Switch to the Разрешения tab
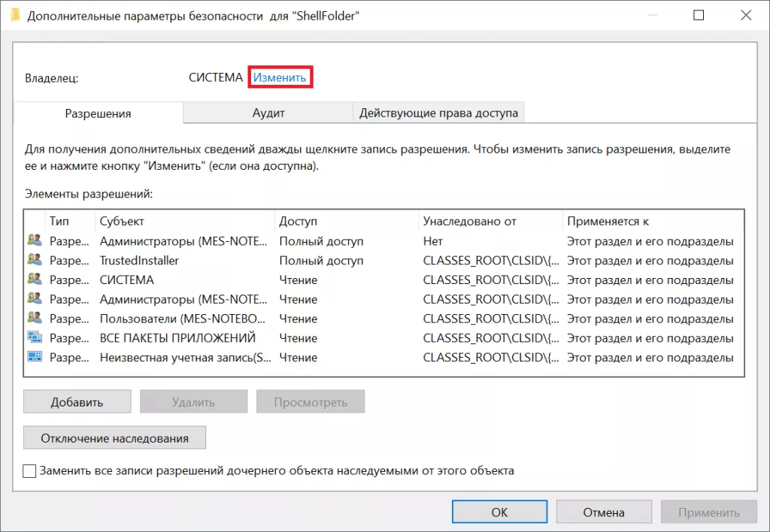Image resolution: width=770 pixels, height=532 pixels. pyautogui.click(x=99, y=113)
